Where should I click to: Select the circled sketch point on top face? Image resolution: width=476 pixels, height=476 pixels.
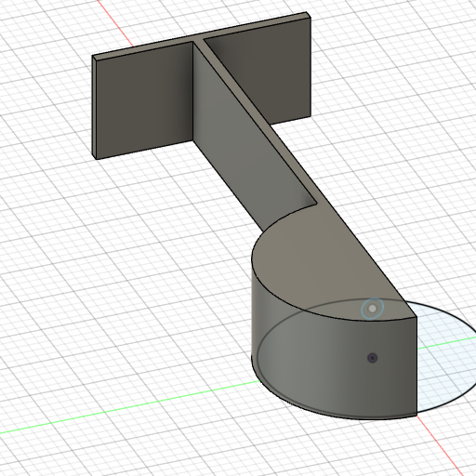[372, 309]
